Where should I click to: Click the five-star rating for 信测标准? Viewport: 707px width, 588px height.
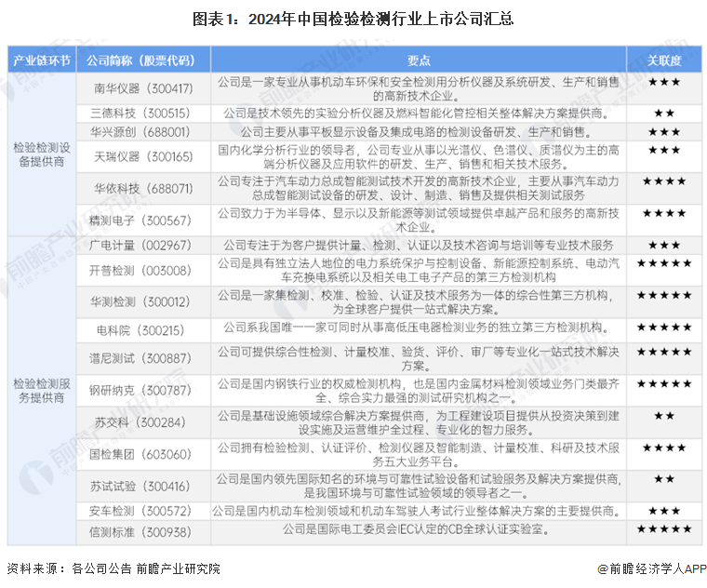click(x=664, y=529)
